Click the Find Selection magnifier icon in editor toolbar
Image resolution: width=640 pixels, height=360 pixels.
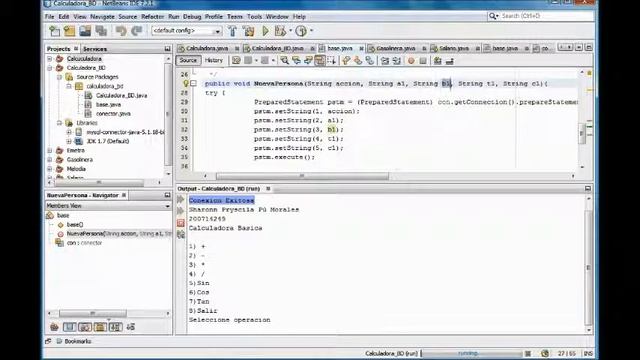point(284,61)
